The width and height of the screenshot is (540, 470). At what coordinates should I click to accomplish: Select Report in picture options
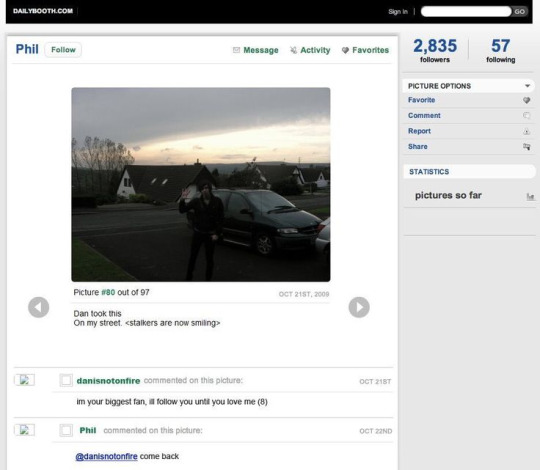[419, 131]
